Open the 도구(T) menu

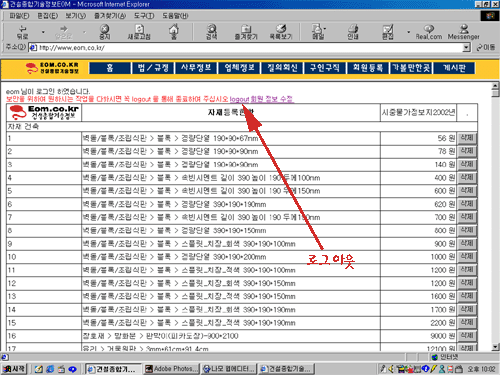(x=144, y=16)
